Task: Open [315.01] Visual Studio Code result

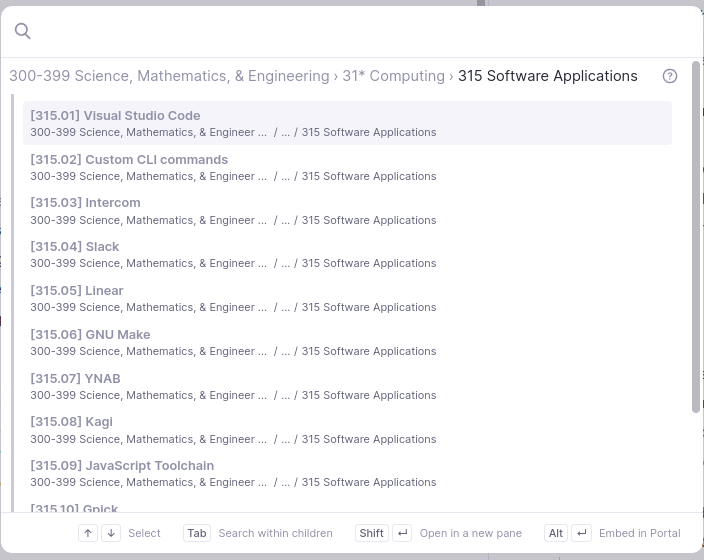Action: 115,116
